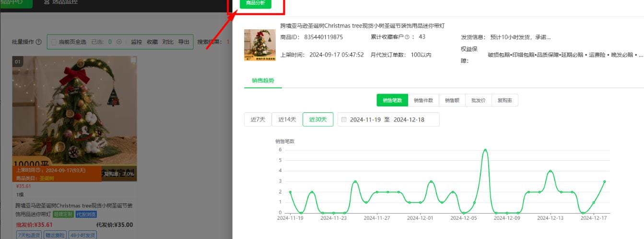This screenshot has height=239, width=644.
Task: Select the 复购率 metric tab
Action: pos(505,100)
